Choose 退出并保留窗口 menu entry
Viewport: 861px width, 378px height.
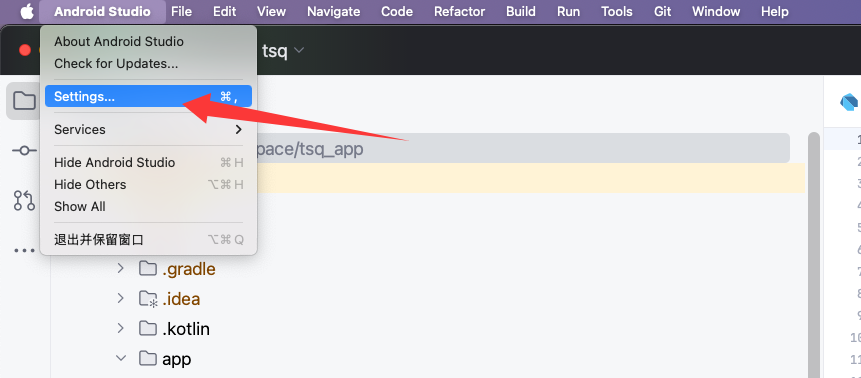pos(148,240)
